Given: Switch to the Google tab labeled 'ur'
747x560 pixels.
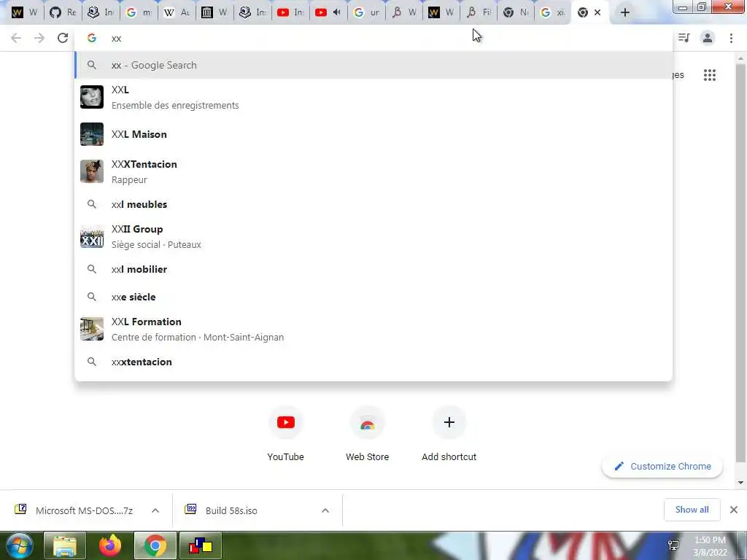Looking at the screenshot, I should [x=366, y=12].
